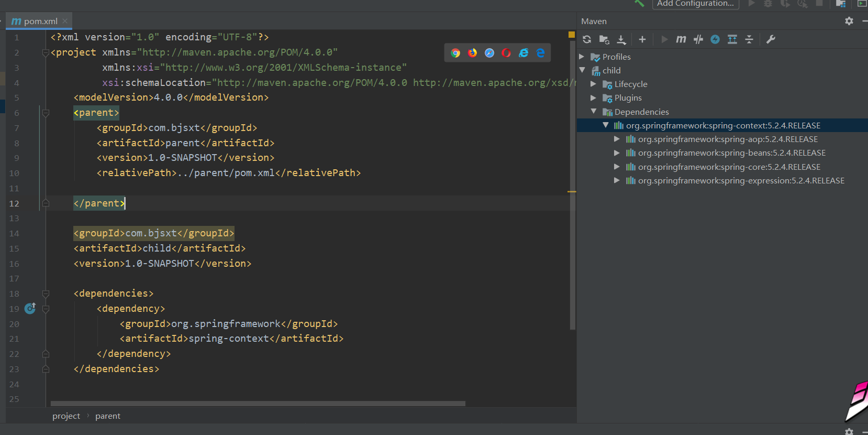Screen dimensions: 868x435
Task: Expand spring-beans dependency arrow
Action: pos(617,153)
